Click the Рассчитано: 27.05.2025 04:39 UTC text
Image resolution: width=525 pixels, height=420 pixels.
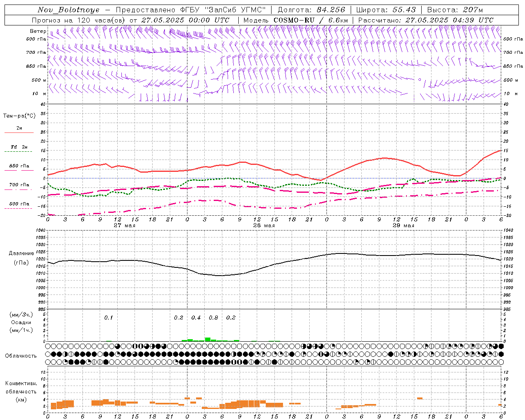tap(426, 20)
